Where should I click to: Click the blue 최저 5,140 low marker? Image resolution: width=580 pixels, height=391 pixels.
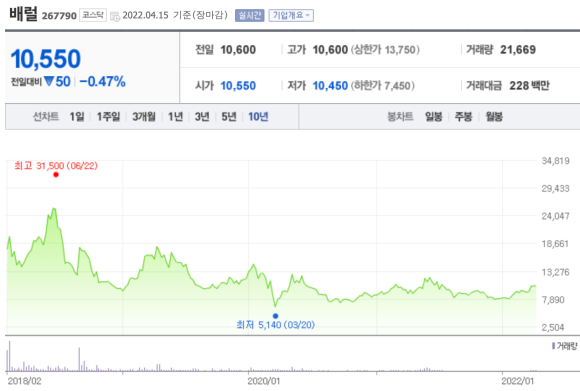point(276,316)
